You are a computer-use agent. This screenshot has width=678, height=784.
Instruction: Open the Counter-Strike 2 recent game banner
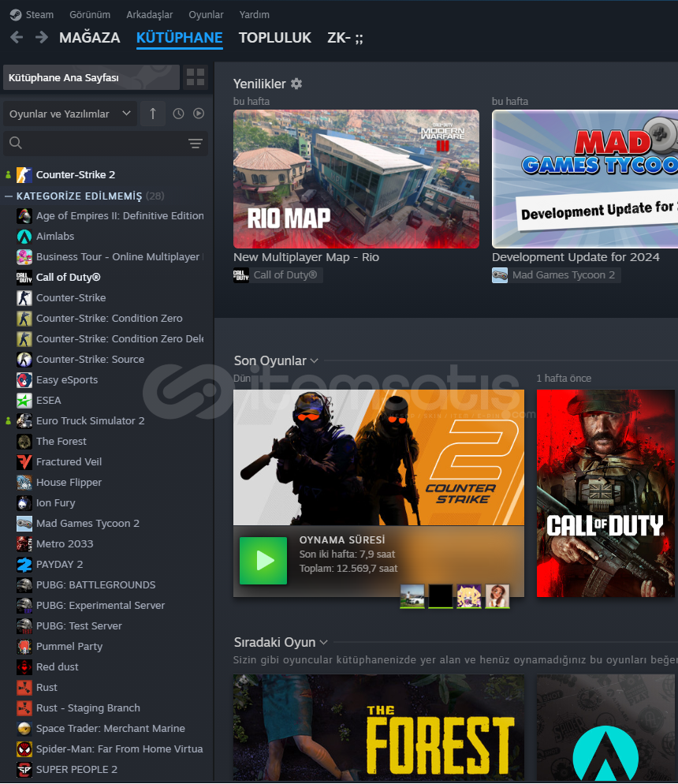[378, 457]
